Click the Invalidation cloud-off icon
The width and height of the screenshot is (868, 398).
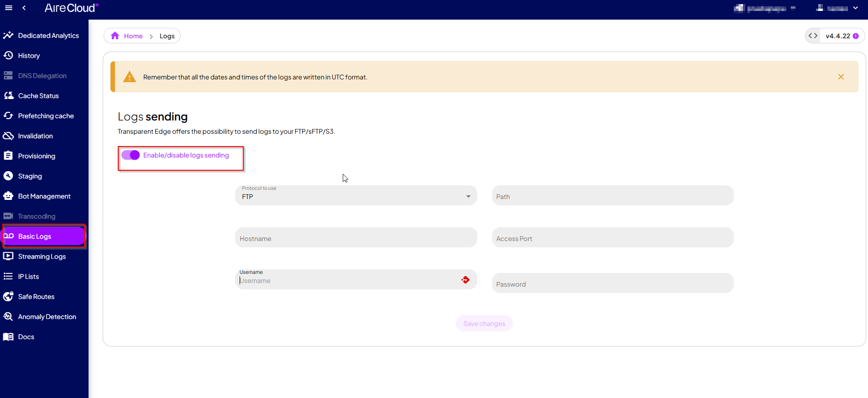(8, 136)
